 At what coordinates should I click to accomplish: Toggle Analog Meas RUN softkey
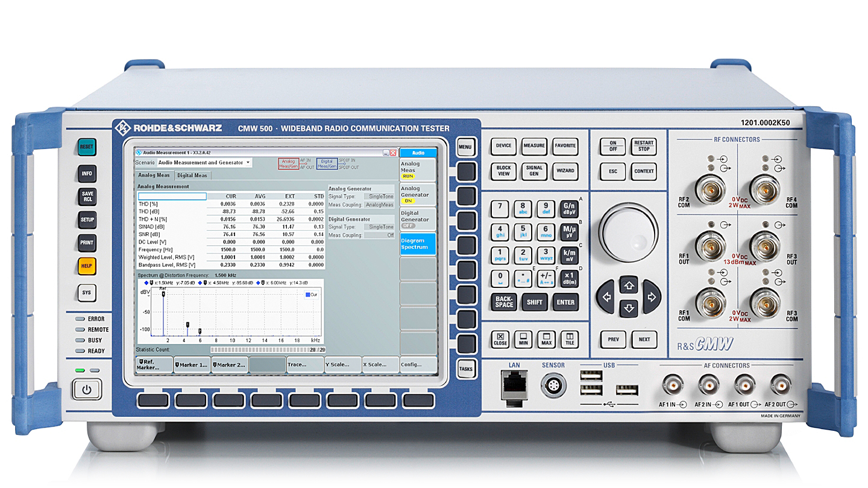pyautogui.click(x=418, y=170)
